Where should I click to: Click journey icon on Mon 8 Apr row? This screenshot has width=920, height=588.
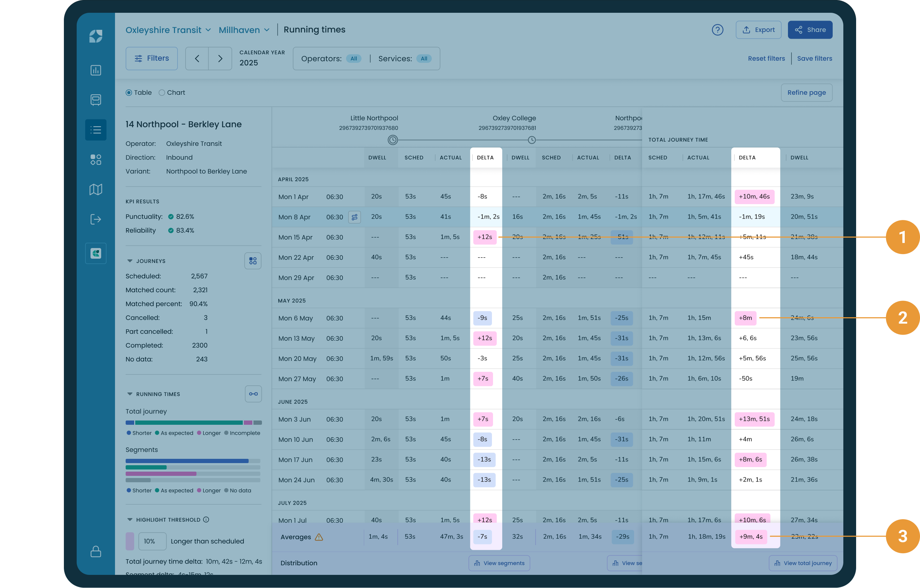pos(354,217)
